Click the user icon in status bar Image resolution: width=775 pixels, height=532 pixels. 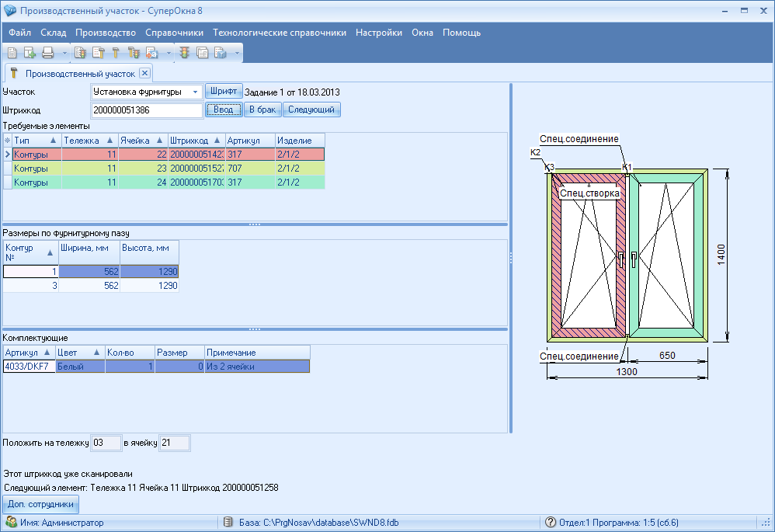(11, 522)
